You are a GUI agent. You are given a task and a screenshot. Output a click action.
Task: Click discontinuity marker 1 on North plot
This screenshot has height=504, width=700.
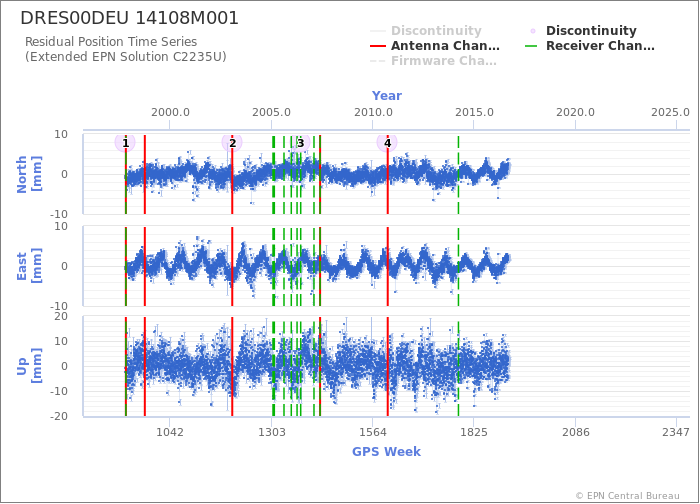point(125,143)
